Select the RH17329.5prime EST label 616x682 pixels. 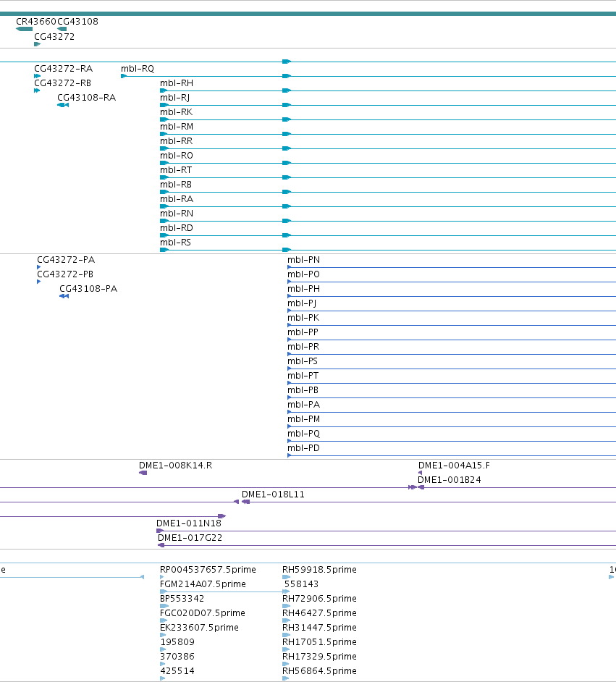point(319,657)
